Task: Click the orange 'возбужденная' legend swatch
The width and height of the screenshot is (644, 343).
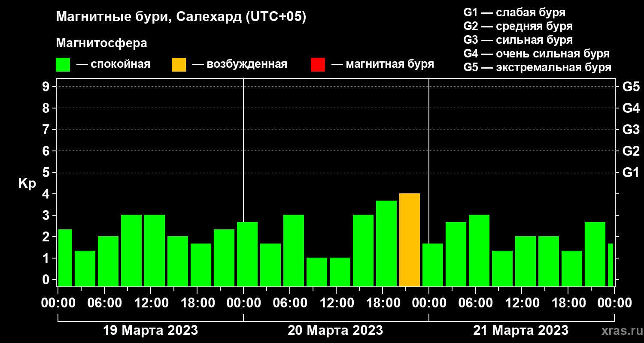Action: (179, 65)
